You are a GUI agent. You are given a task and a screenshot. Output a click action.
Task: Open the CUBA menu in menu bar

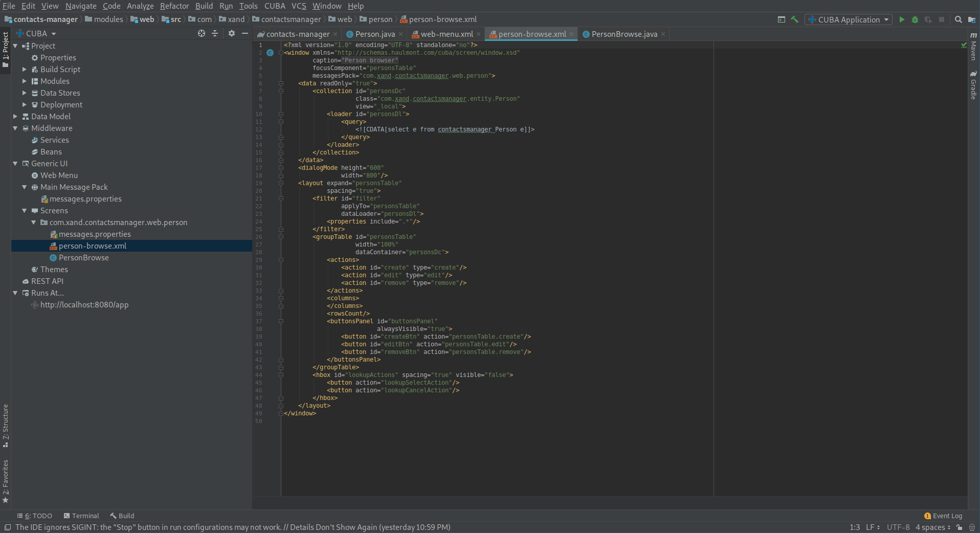pyautogui.click(x=275, y=6)
